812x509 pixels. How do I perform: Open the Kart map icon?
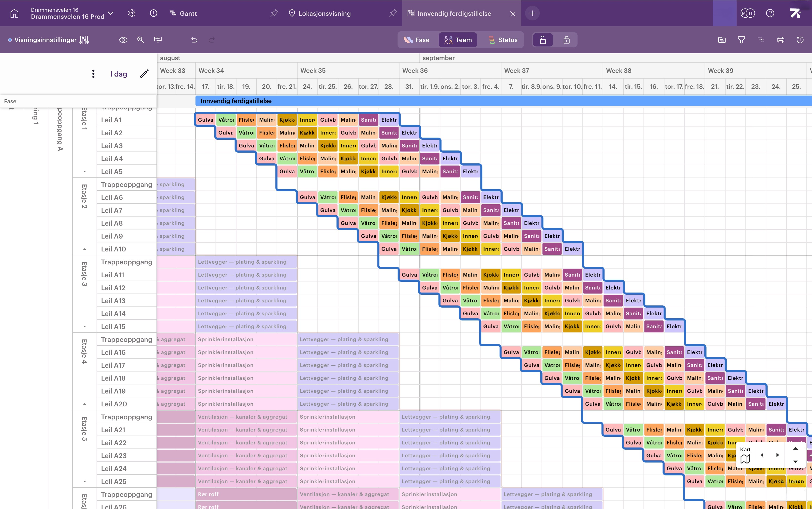click(745, 458)
